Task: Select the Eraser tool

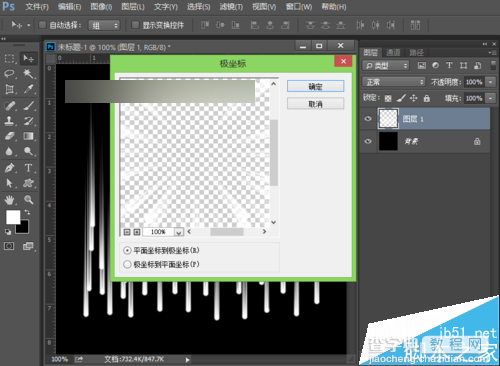Action: coord(9,136)
